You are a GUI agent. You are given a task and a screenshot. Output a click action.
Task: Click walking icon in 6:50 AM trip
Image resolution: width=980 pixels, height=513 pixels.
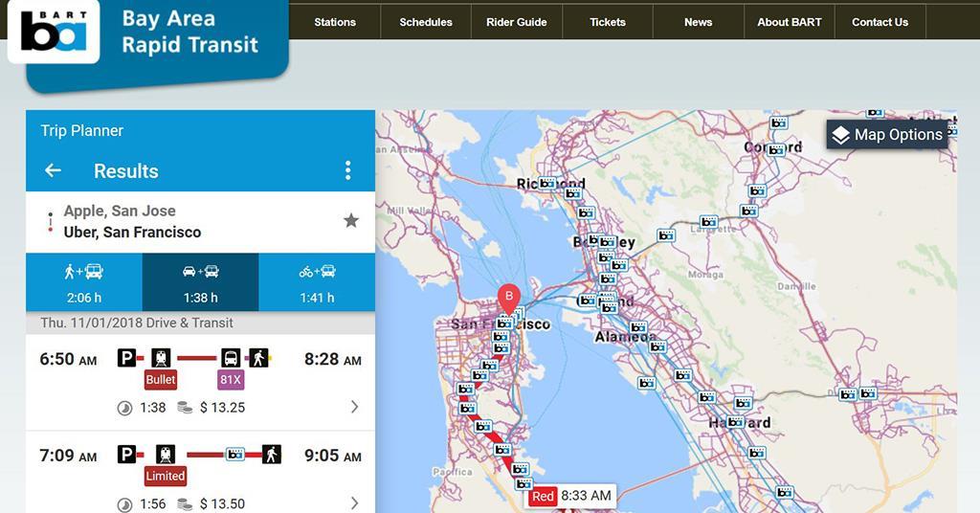[258, 358]
